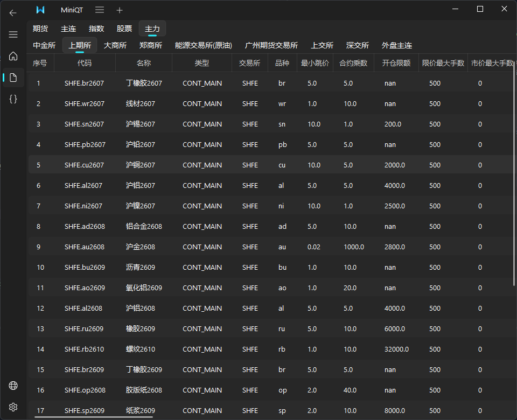The height and width of the screenshot is (420, 517).
Task: Switch to the 期货 tab
Action: click(40, 29)
